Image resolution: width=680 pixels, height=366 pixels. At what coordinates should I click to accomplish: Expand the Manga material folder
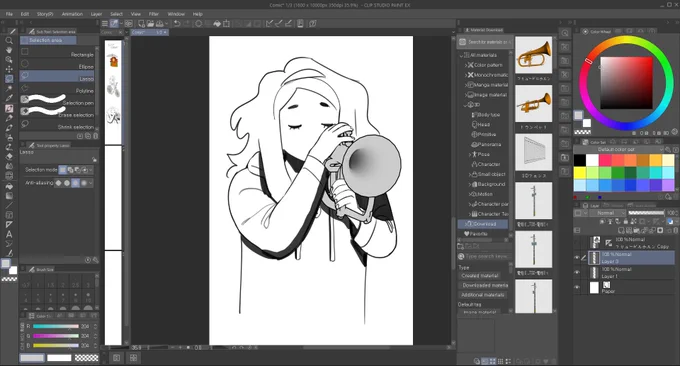coord(466,85)
